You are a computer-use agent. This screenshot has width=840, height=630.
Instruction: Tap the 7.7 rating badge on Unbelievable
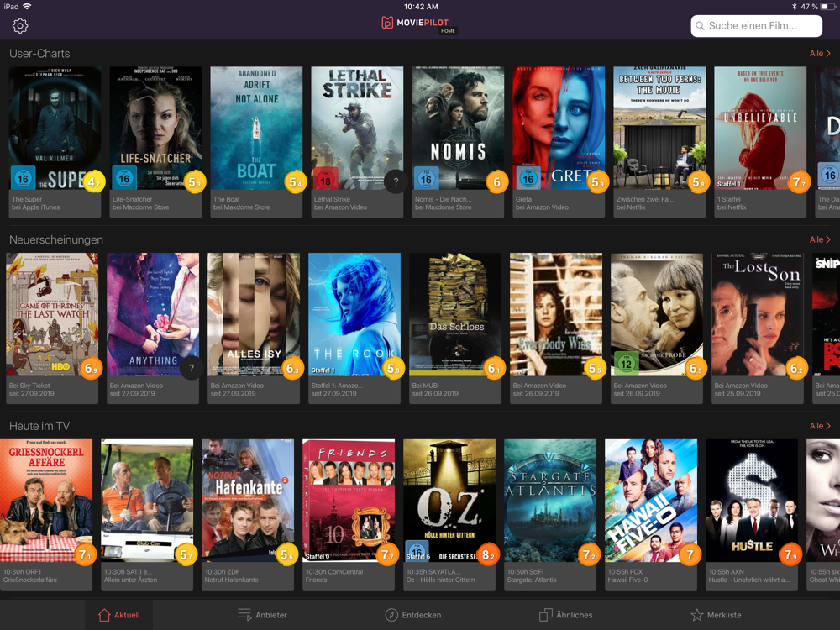(800, 182)
